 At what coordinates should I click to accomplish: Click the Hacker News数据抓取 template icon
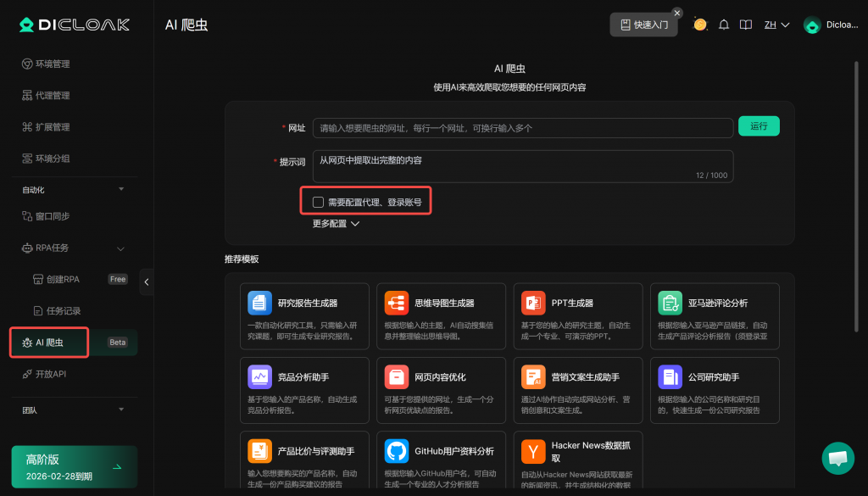pyautogui.click(x=533, y=450)
